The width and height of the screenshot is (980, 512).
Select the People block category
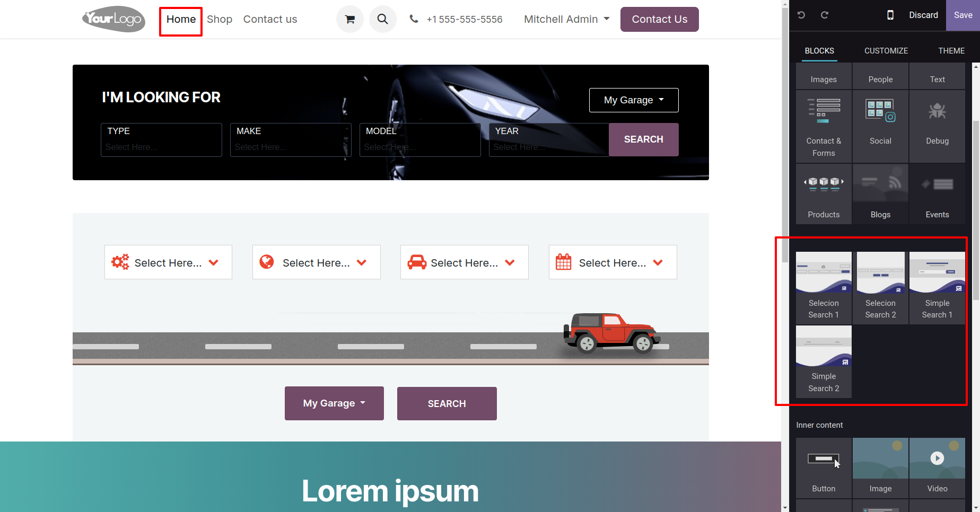pyautogui.click(x=880, y=77)
